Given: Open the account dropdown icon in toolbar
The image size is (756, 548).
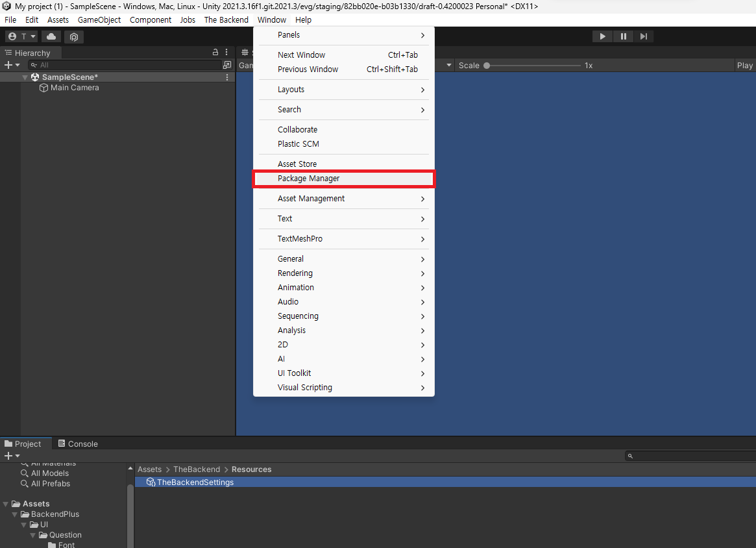Looking at the screenshot, I should pyautogui.click(x=21, y=36).
